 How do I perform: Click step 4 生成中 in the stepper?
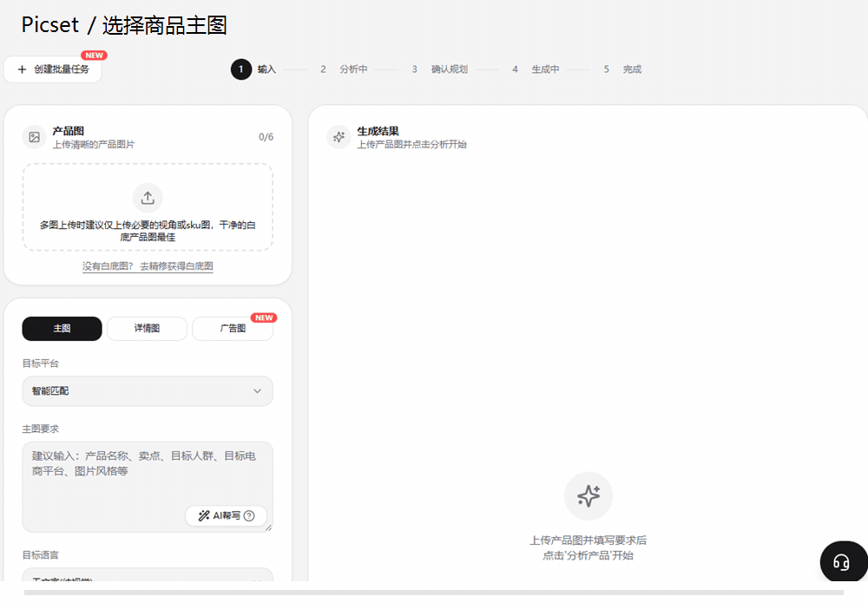pos(536,69)
